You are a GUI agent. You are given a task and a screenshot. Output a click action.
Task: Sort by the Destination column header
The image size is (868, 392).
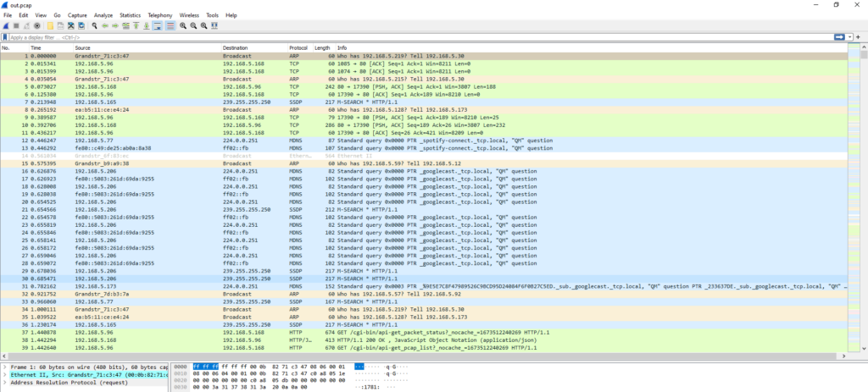(254, 48)
